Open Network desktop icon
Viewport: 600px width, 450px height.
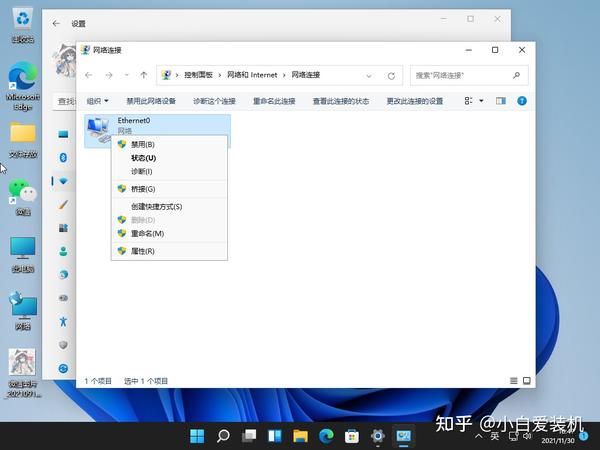[23, 311]
